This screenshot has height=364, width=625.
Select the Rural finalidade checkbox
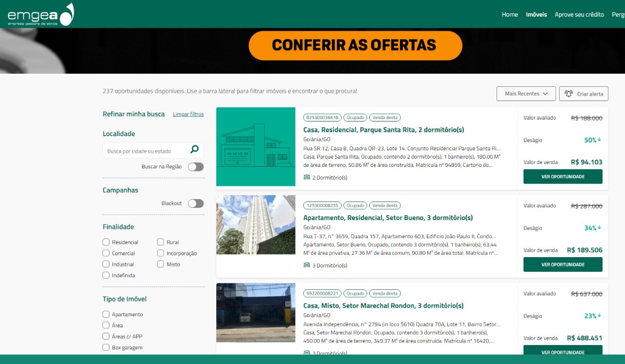tap(161, 242)
